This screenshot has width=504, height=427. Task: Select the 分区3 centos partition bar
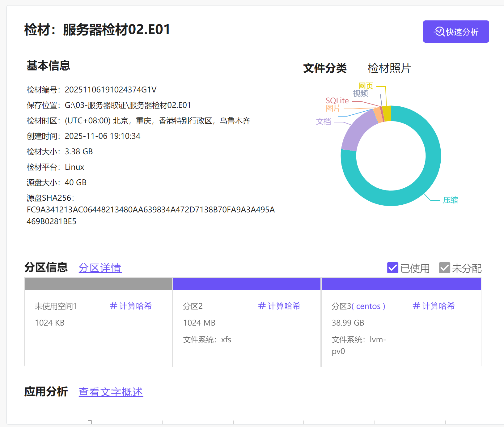coord(401,284)
